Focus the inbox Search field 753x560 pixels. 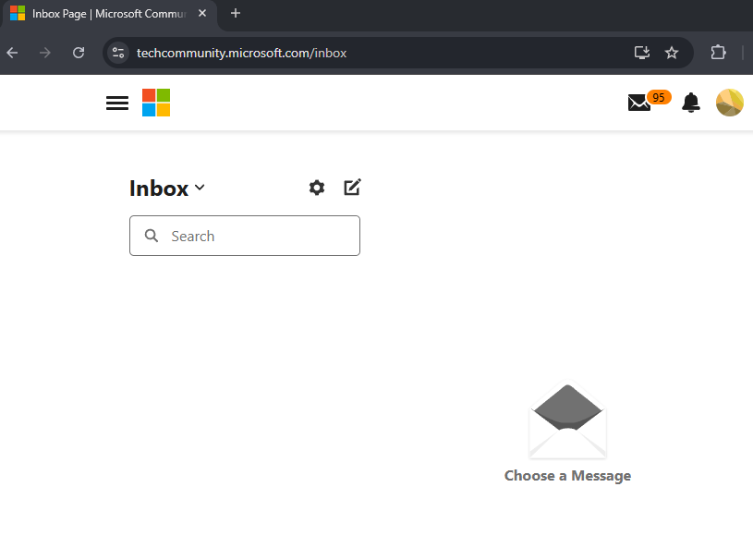tap(245, 236)
